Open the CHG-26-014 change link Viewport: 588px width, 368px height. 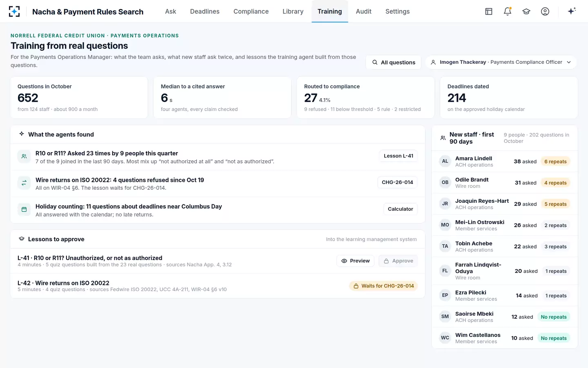pyautogui.click(x=397, y=182)
